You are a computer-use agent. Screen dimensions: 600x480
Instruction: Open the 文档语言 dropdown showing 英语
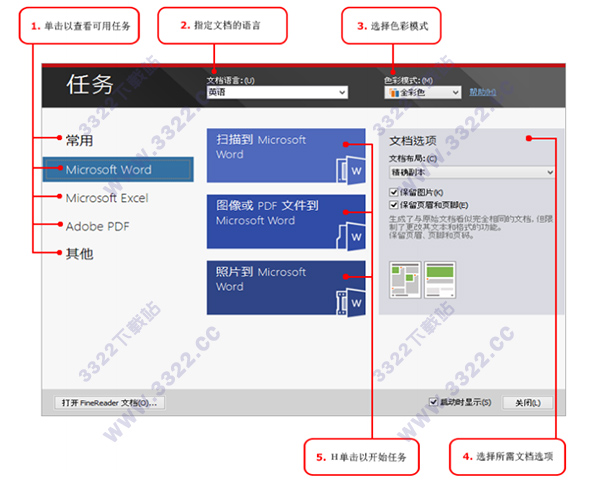coord(277,92)
